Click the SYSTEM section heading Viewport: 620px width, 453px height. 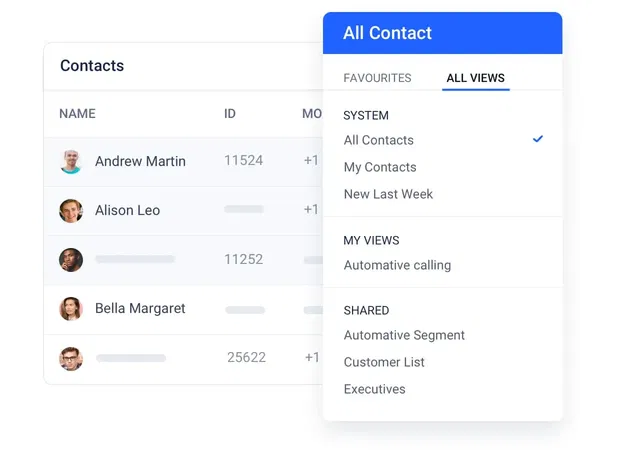[x=366, y=115]
